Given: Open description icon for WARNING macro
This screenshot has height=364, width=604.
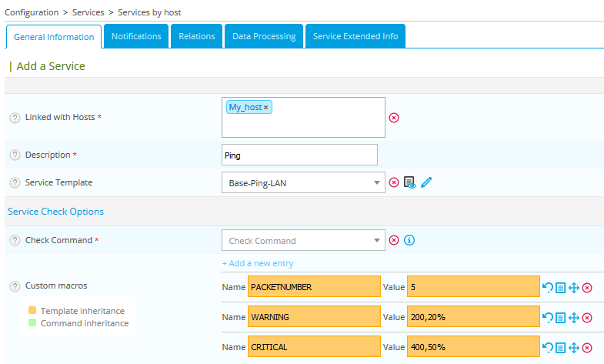Looking at the screenshot, I should pyautogui.click(x=560, y=317).
